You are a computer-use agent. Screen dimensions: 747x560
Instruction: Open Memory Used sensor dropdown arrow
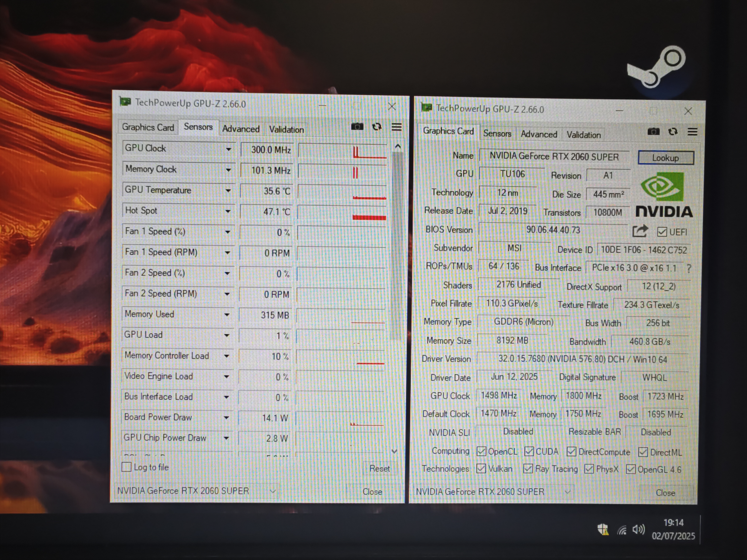click(227, 315)
